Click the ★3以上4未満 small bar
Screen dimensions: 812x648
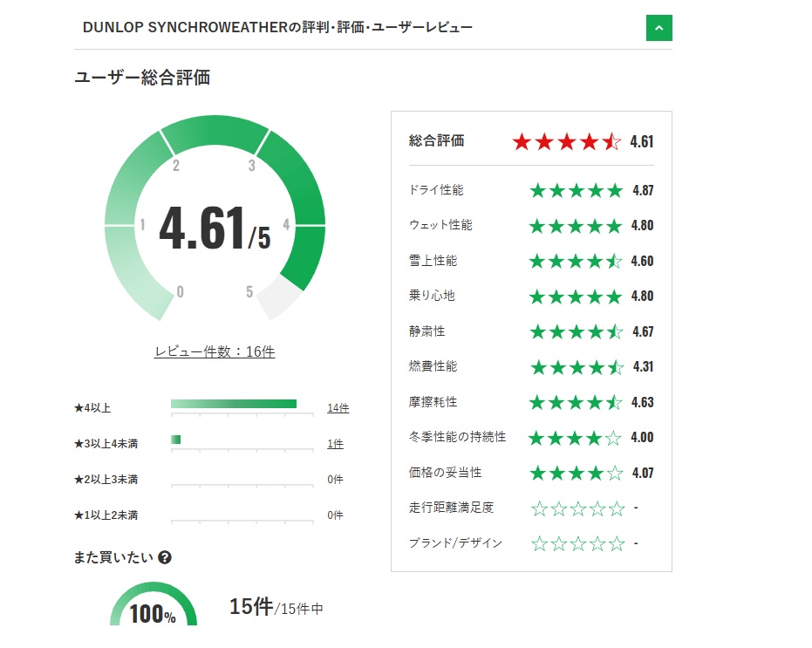(176, 440)
